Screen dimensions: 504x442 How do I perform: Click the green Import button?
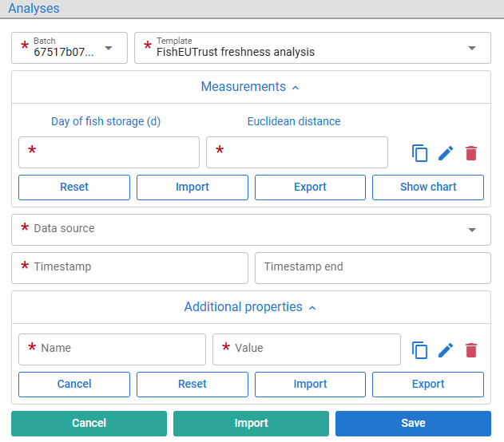(x=251, y=424)
